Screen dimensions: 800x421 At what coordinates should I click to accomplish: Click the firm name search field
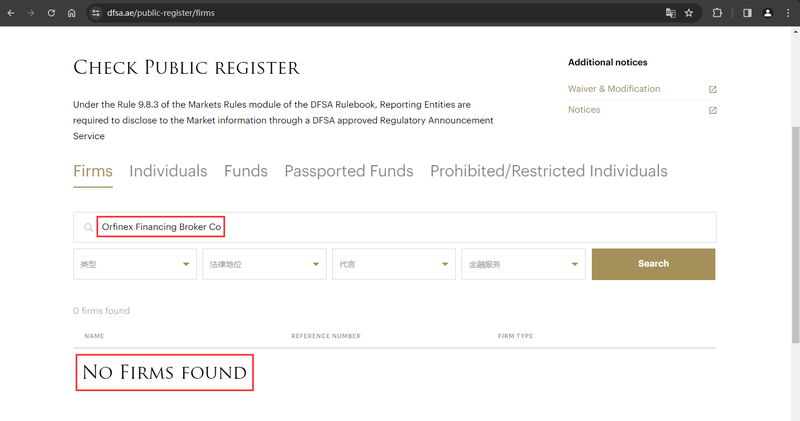coord(400,227)
